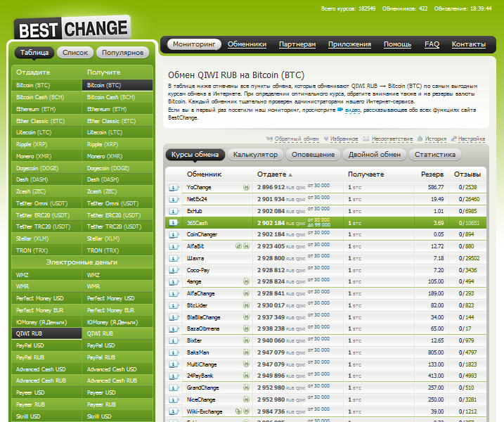The height and width of the screenshot is (422, 504).
Task: Select Dogecoin (DOGE) in Получите column
Action: [117, 168]
